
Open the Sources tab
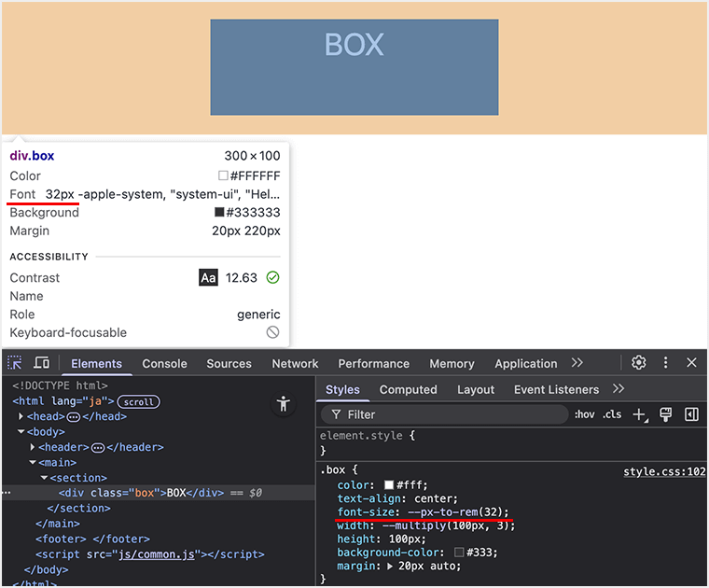pyautogui.click(x=229, y=364)
